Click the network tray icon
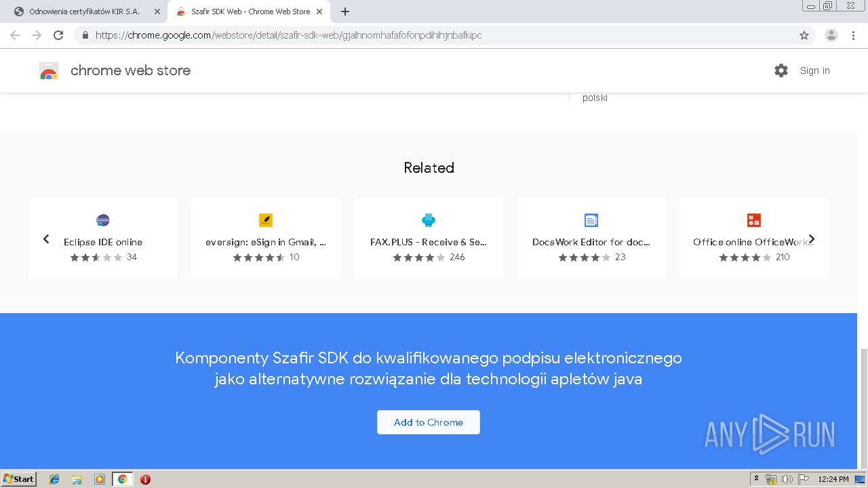 [771, 479]
